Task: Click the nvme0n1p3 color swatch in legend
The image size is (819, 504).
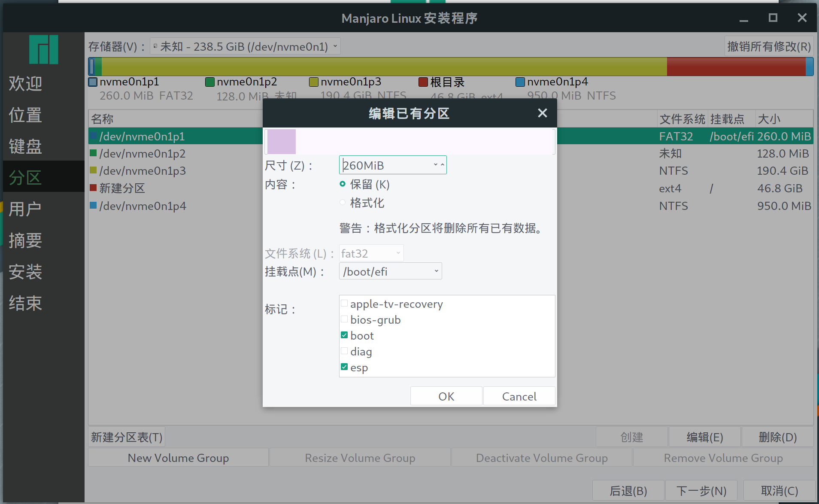Action: click(x=314, y=82)
